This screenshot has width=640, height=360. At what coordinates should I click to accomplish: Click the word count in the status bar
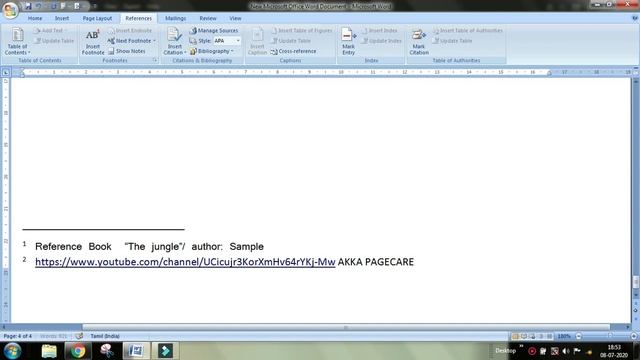(x=53, y=336)
